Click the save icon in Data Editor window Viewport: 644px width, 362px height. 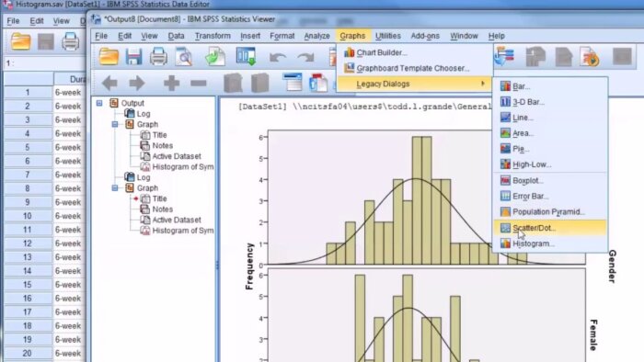pos(46,41)
